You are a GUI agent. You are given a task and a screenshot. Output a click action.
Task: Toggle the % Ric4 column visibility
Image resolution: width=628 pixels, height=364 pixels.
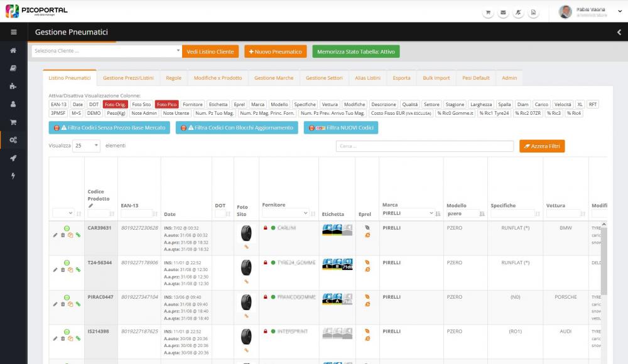pos(574,114)
